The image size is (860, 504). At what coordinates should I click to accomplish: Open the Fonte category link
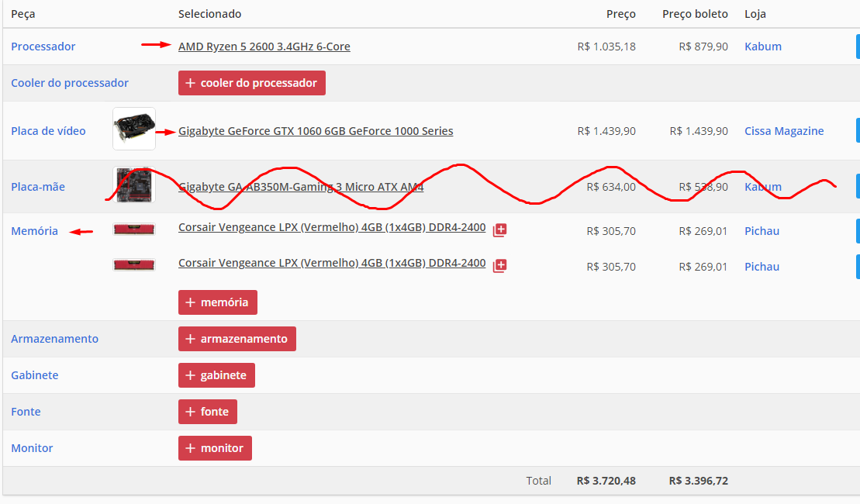click(x=26, y=412)
